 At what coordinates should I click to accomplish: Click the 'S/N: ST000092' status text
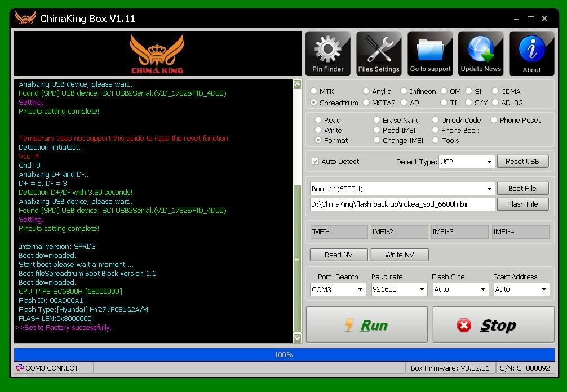tap(525, 368)
